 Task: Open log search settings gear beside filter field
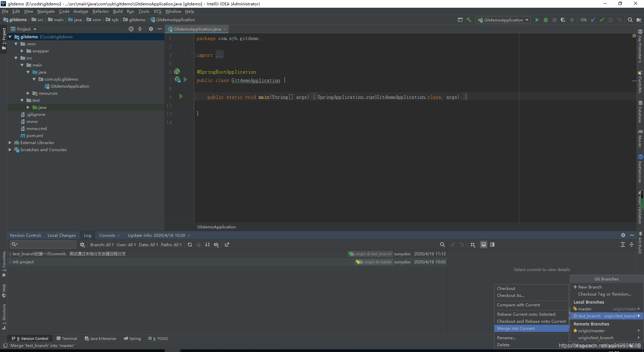pos(82,245)
